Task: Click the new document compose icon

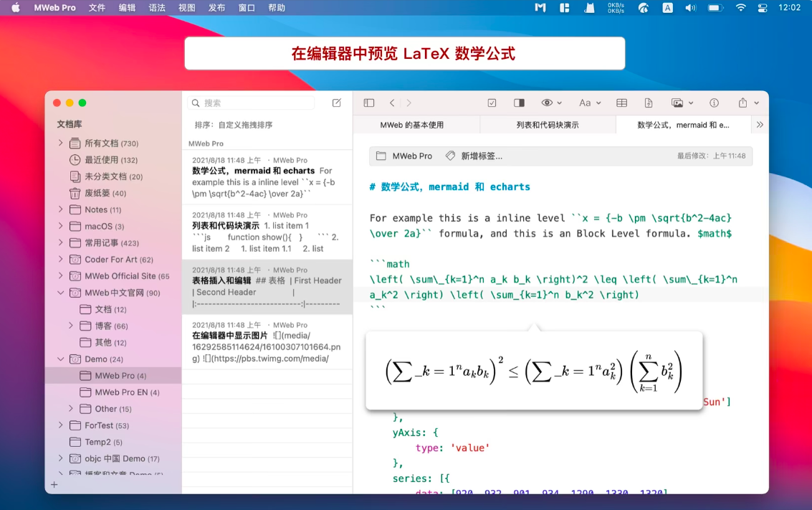Action: click(x=337, y=103)
